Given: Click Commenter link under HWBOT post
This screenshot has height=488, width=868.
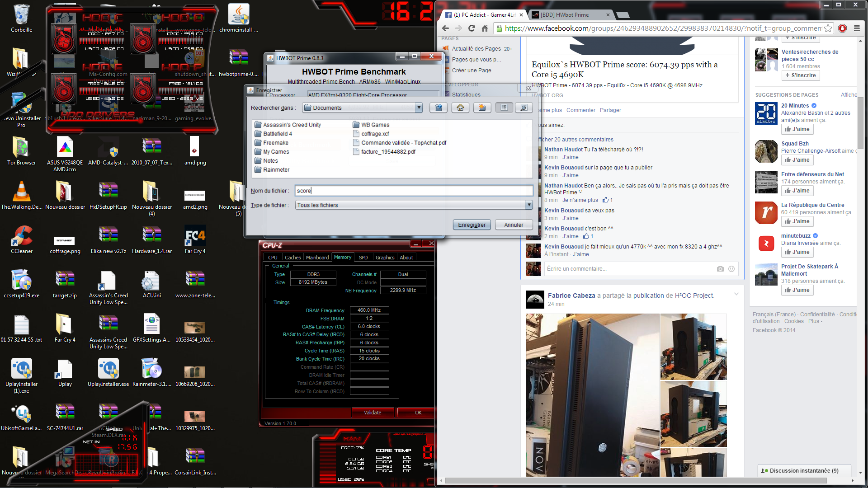Looking at the screenshot, I should tap(580, 110).
